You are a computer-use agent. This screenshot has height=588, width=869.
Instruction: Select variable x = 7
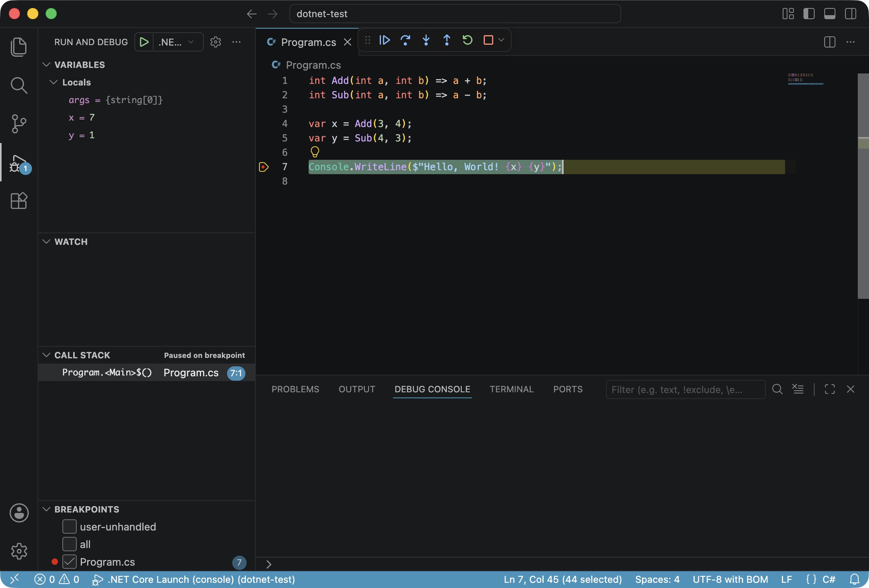(x=147, y=117)
